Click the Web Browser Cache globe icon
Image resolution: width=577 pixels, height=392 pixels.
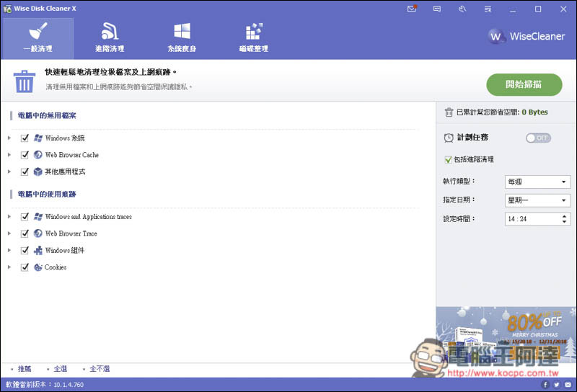pyautogui.click(x=38, y=155)
